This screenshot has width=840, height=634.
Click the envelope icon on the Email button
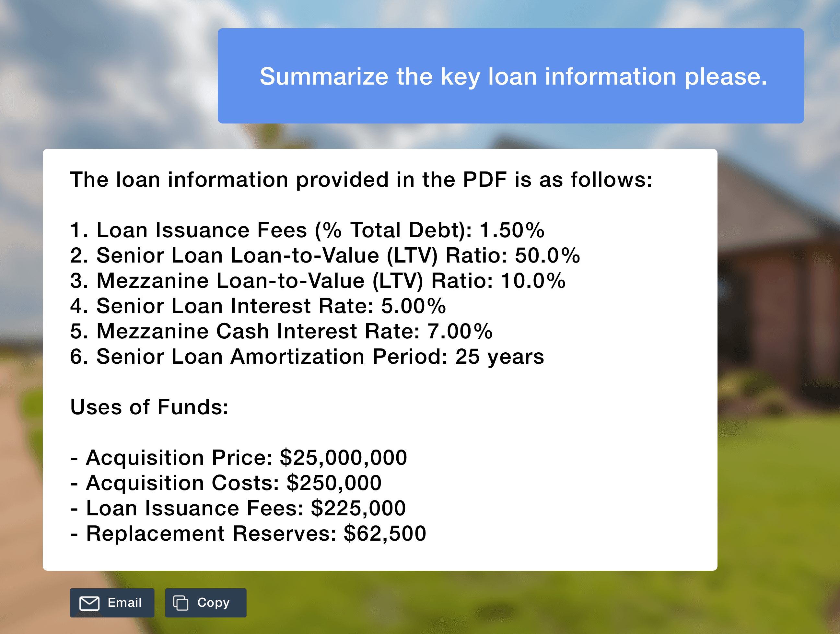(89, 603)
